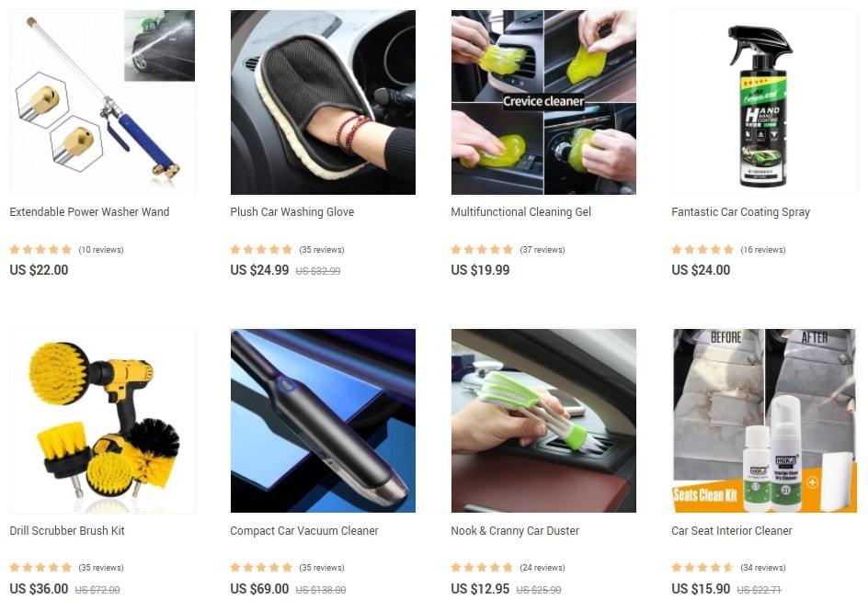Image resolution: width=868 pixels, height=611 pixels.
Task: Select the Fantastic Car Coating Spray image
Action: (764, 102)
